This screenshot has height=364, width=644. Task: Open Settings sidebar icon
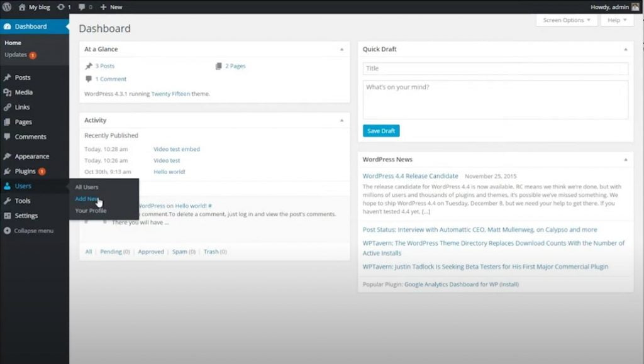pos(7,216)
